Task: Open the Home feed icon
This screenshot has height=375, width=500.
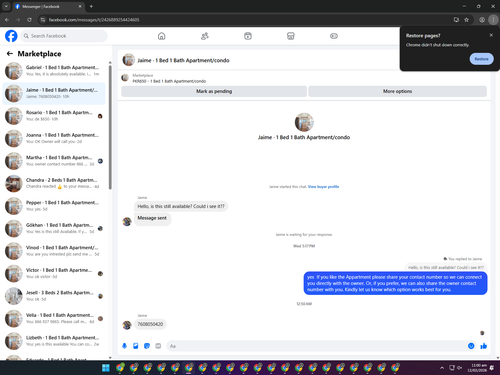Action: pos(161,36)
